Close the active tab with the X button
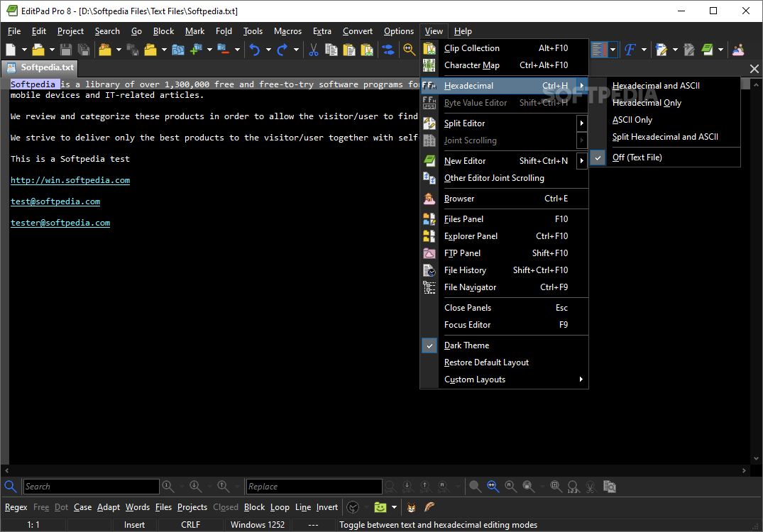 (754, 69)
